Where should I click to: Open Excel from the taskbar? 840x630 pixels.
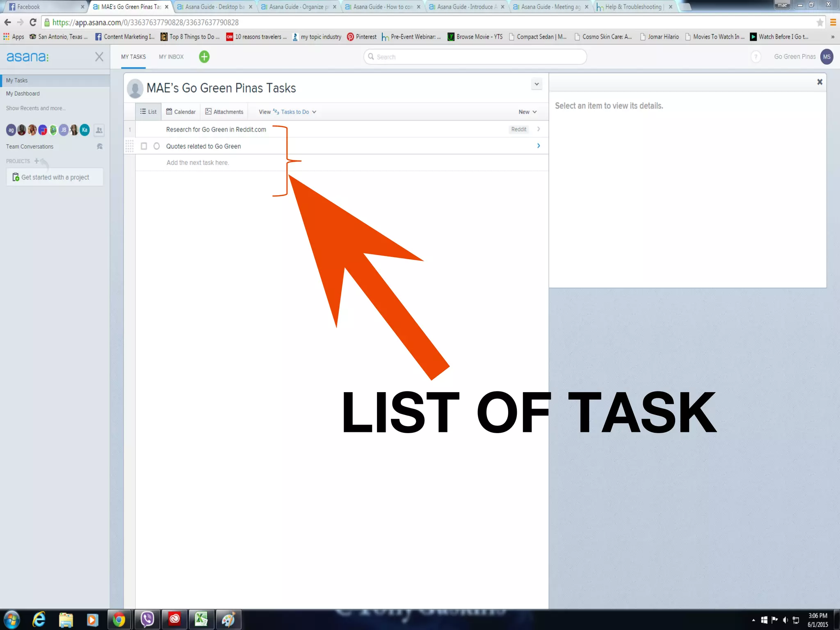pyautogui.click(x=201, y=620)
